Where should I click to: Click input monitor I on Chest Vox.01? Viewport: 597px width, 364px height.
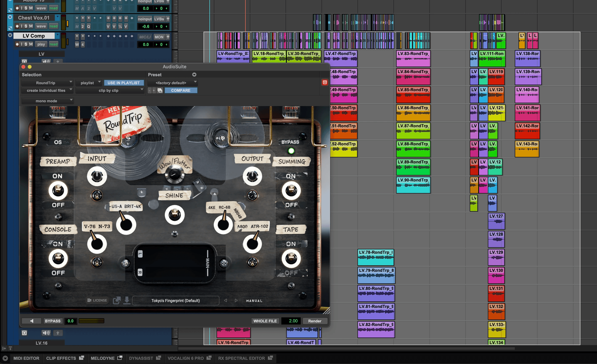(22, 26)
